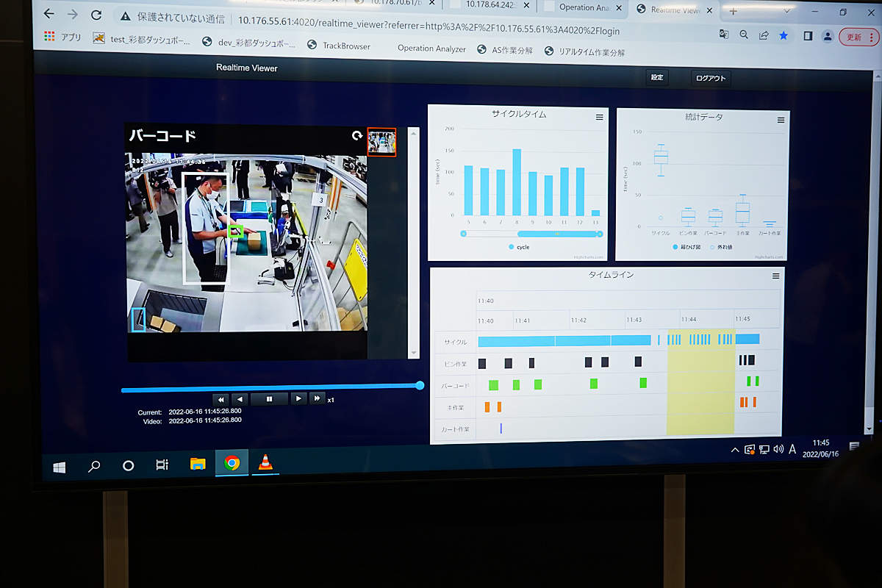Toggle the 外れ値 legend series
882x588 pixels.
pyautogui.click(x=721, y=247)
